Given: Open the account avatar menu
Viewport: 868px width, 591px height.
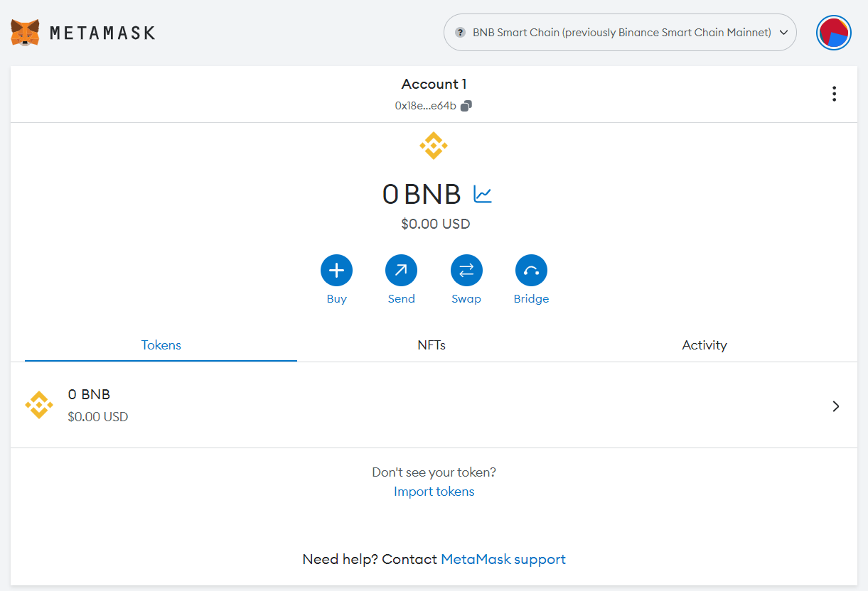Looking at the screenshot, I should coord(834,33).
